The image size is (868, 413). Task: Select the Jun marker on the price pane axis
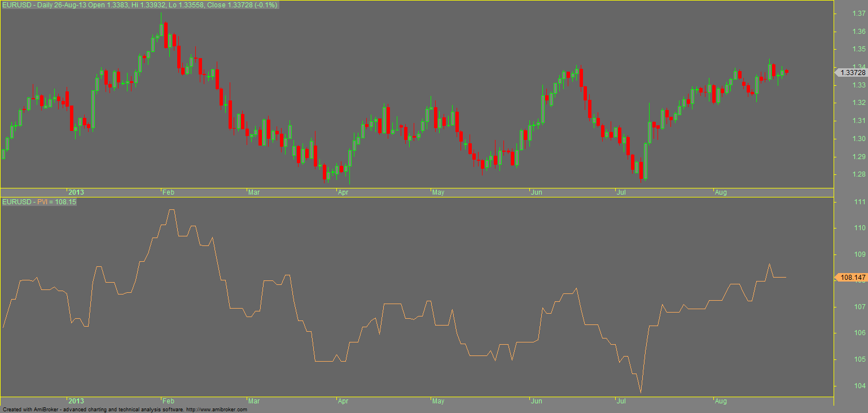click(x=536, y=192)
